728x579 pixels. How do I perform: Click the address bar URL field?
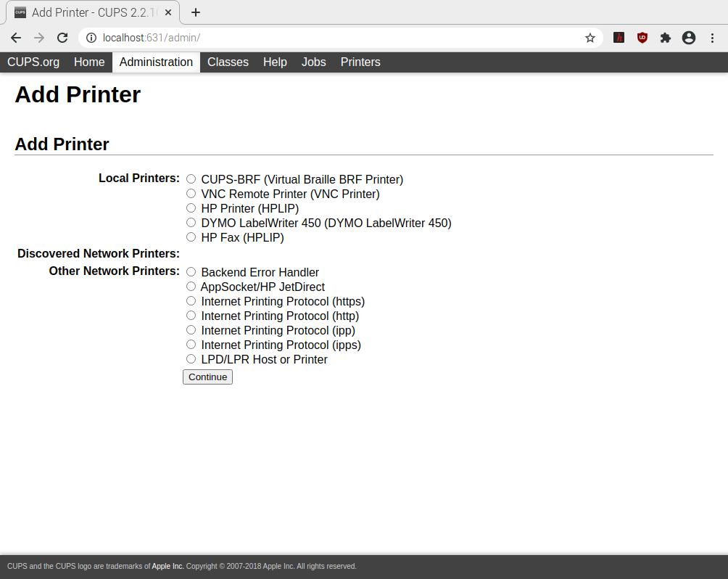[x=326, y=38]
